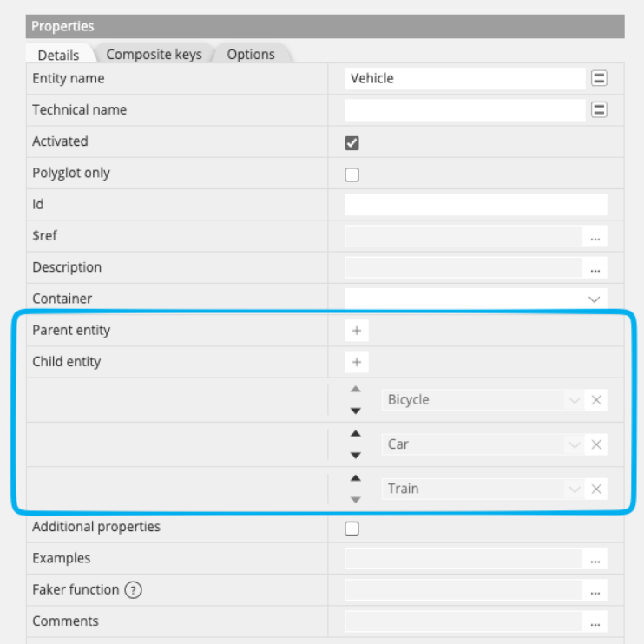Open the Examples editor ellipsis
The width and height of the screenshot is (644, 644).
point(595,559)
